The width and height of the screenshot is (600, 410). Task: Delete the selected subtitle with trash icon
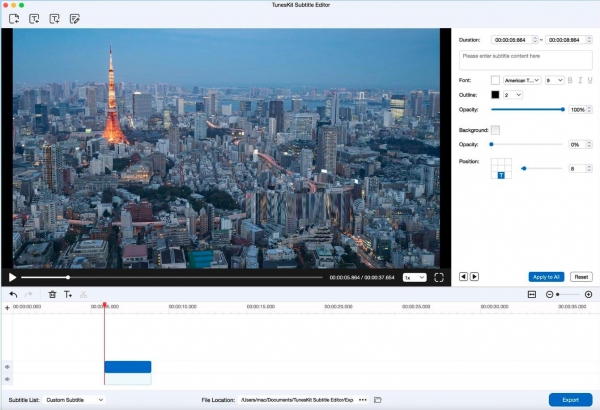point(52,294)
